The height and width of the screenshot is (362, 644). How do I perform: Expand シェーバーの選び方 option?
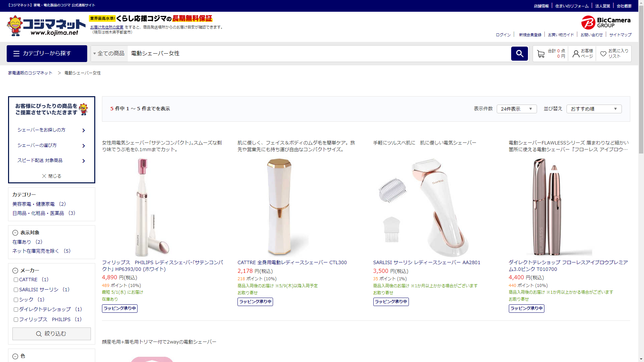pyautogui.click(x=52, y=145)
